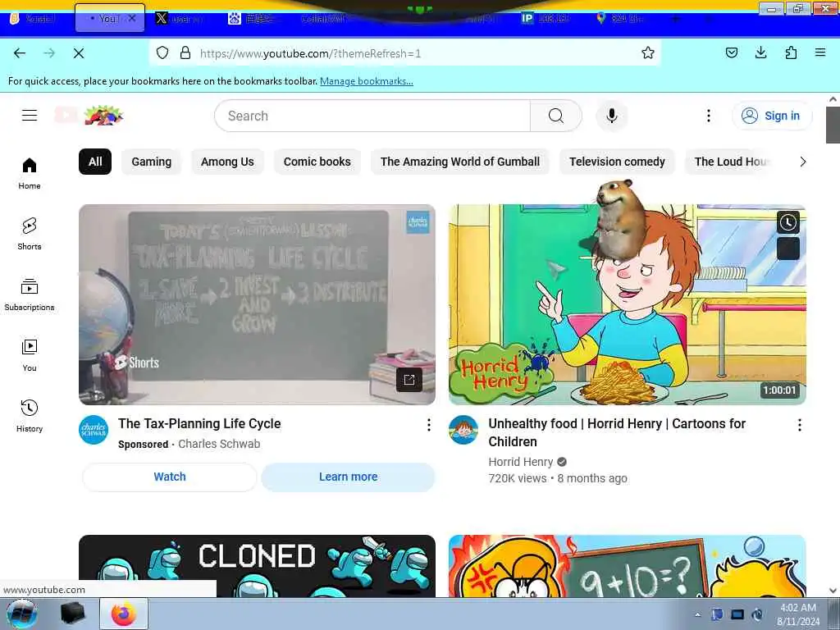Open the extensions puzzle icon

791,52
